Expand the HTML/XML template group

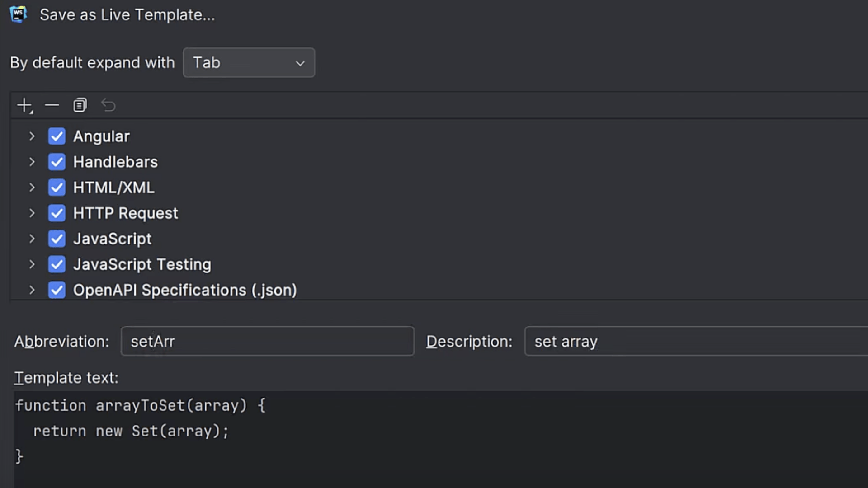click(x=32, y=188)
